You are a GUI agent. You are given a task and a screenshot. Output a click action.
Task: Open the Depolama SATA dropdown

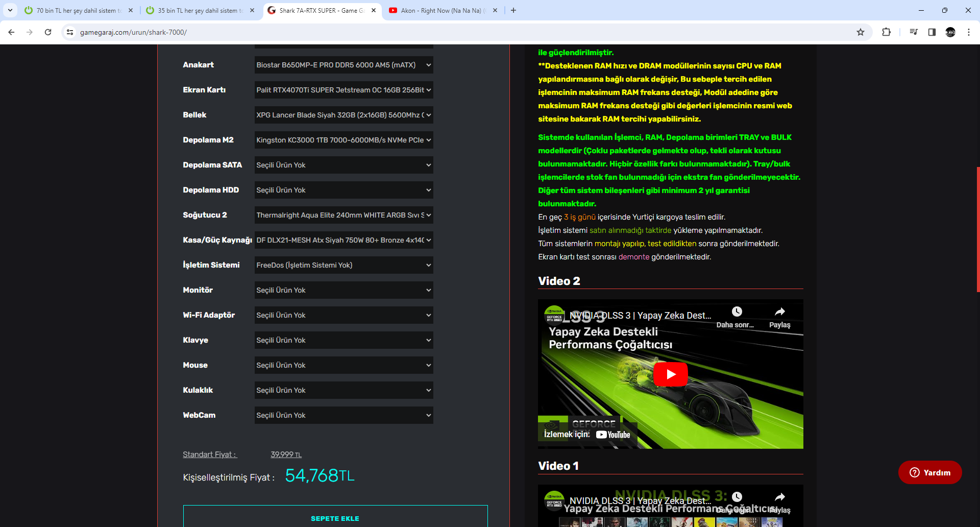click(x=344, y=165)
